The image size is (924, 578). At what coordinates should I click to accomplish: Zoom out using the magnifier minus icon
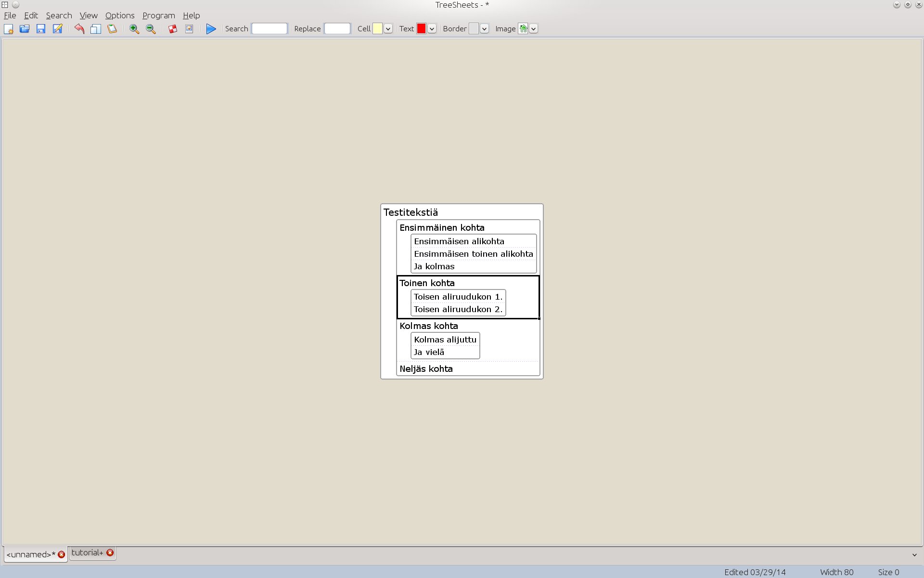(x=151, y=29)
